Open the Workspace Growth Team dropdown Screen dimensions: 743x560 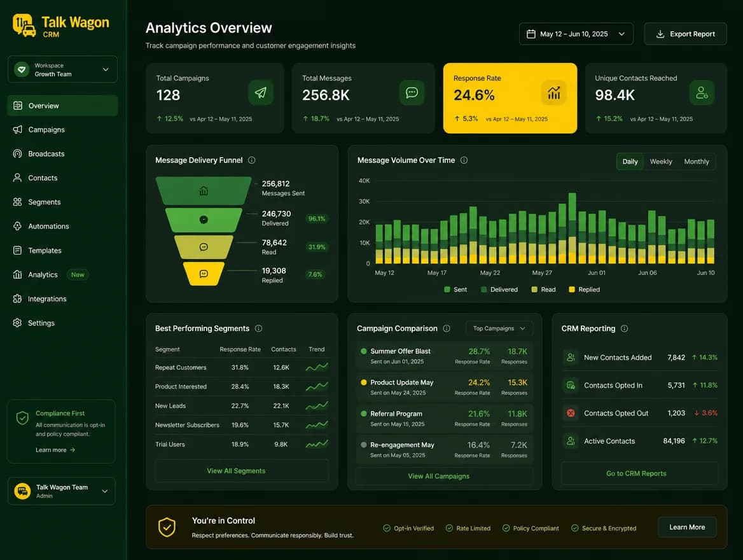[62, 69]
